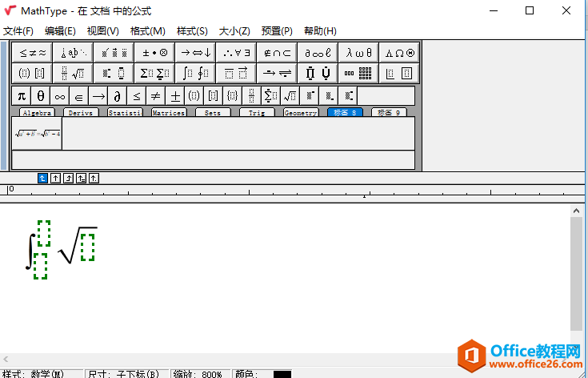The width and height of the screenshot is (588, 378).
Task: Select the left-aligned tab stop
Action: tap(42, 178)
